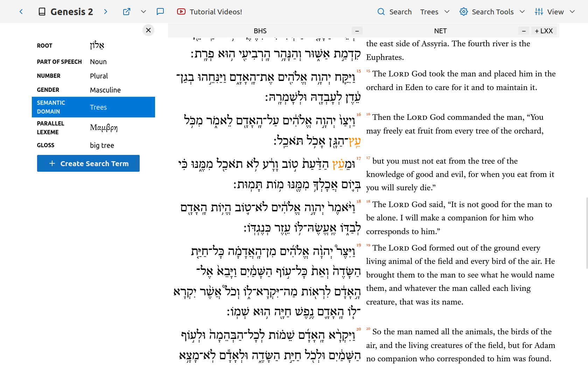The width and height of the screenshot is (588, 368).
Task: Expand the View menu chevron
Action: click(572, 12)
